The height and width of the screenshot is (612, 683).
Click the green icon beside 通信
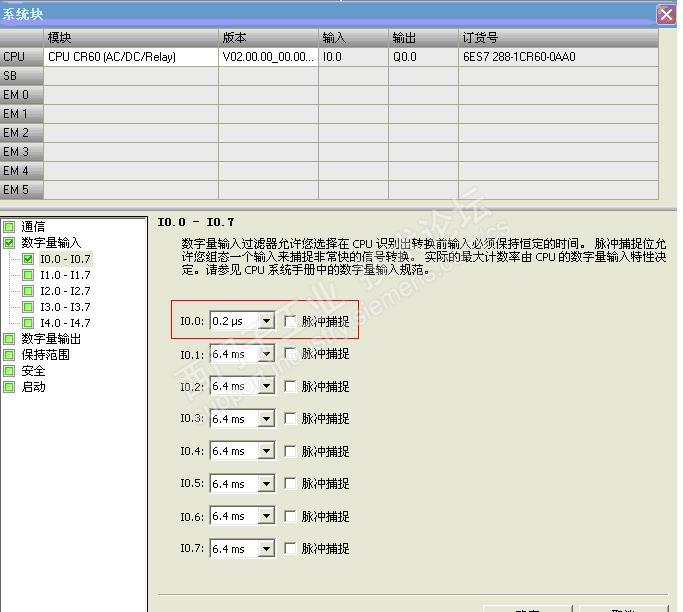point(9,227)
